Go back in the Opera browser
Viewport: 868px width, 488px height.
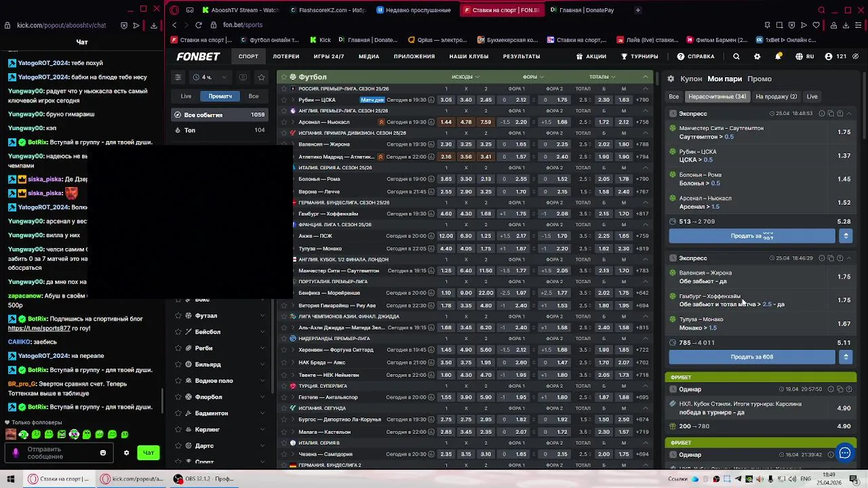tap(174, 25)
